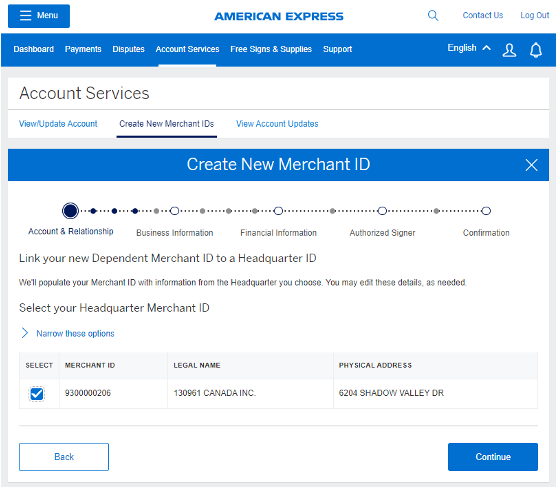
Task: Open Free Signs & Supplies
Action: [x=271, y=49]
